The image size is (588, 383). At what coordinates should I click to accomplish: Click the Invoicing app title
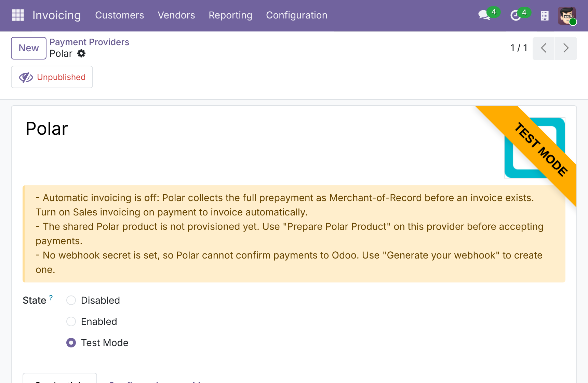57,15
